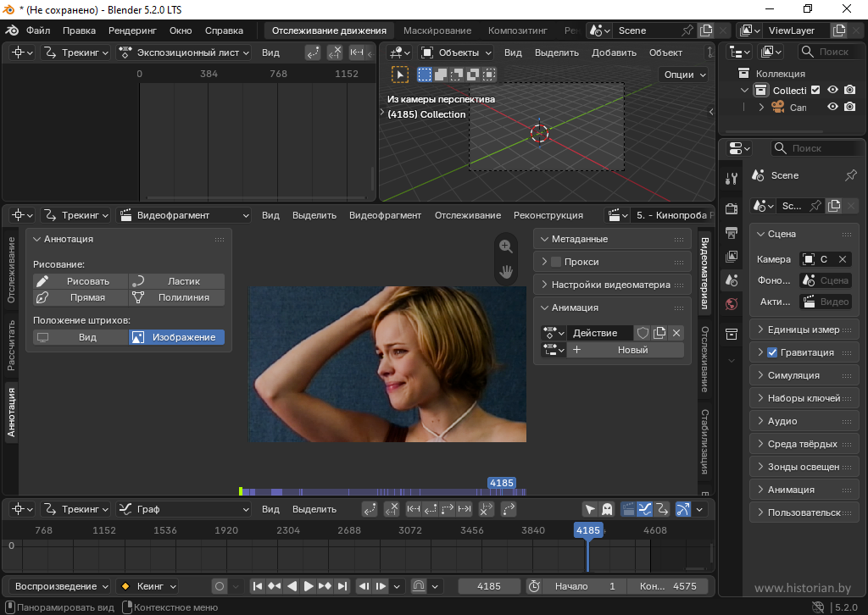Select the Рисовать annotation tool
Screen dimensions: 868x615
pyautogui.click(x=81, y=281)
